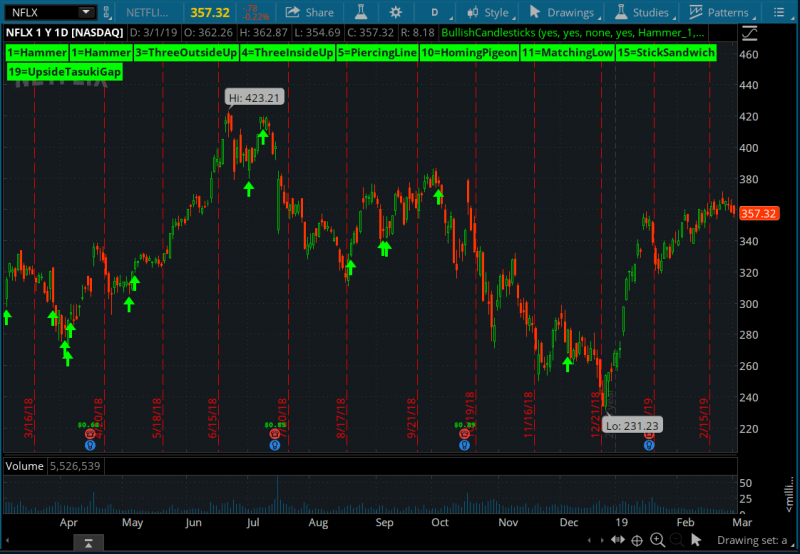Image resolution: width=800 pixels, height=554 pixels.
Task: Click the small scroll-left arrow near pan icon
Action: [589, 540]
